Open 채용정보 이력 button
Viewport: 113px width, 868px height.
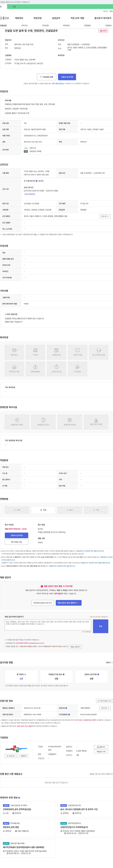coord(101,752)
